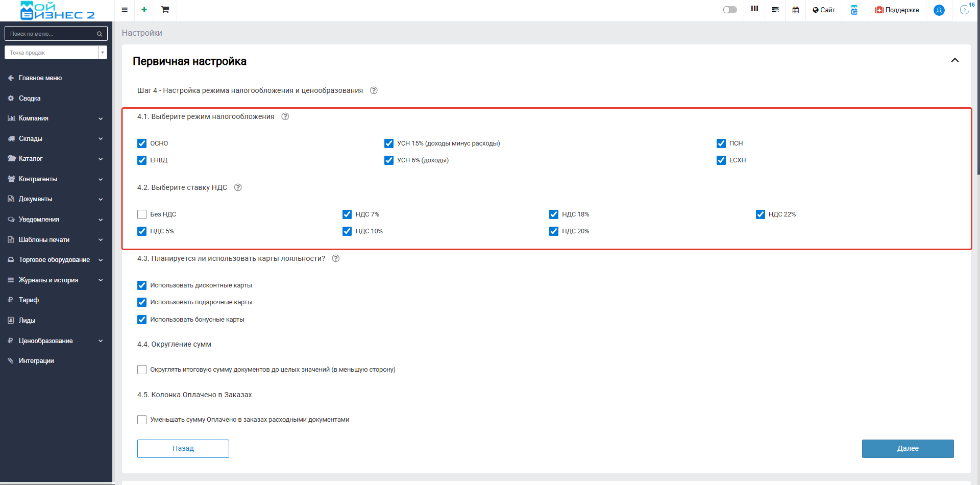Enable the 'Без НДС' checkbox
Viewport: 980px width, 485px height.
coord(142,214)
